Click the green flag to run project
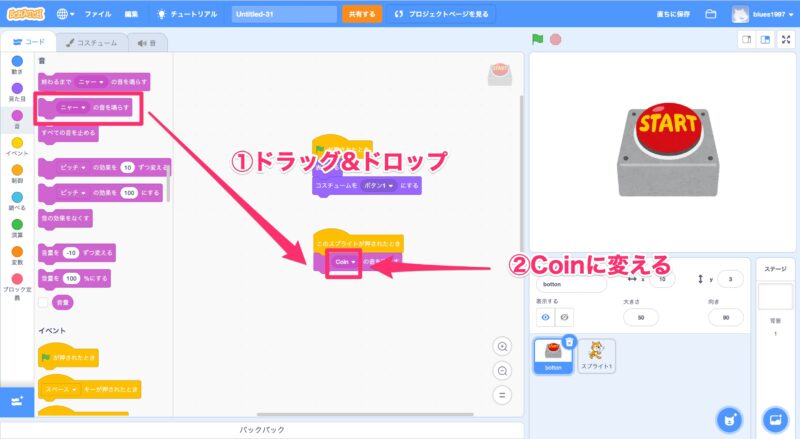The image size is (800, 439). [x=537, y=40]
